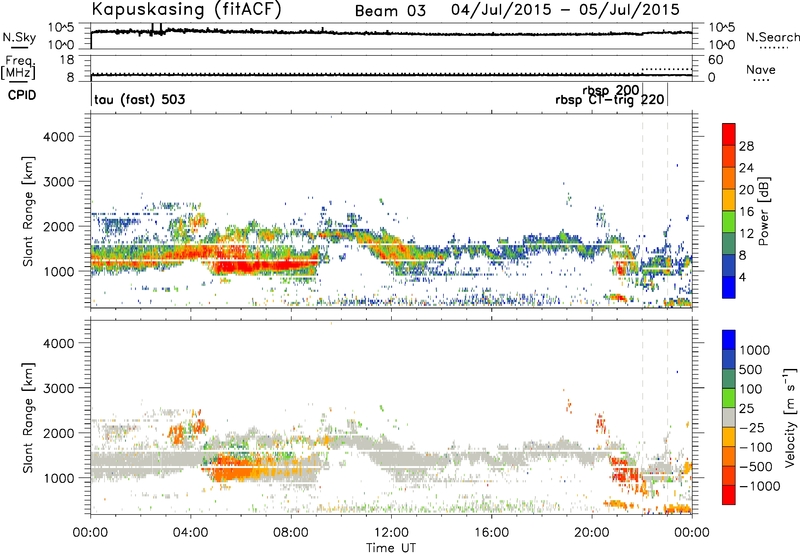Click the 'Beam 03' label

[x=390, y=11]
